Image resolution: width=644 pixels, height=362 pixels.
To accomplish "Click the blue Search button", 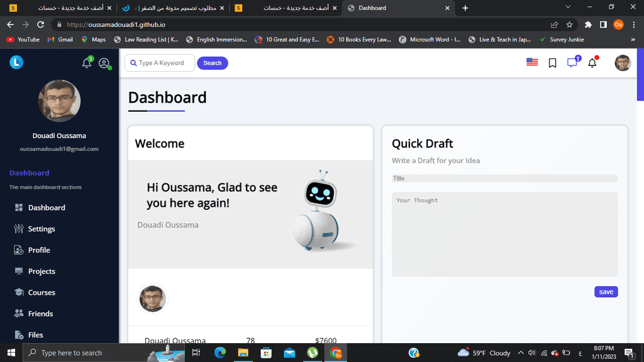I will tap(213, 63).
